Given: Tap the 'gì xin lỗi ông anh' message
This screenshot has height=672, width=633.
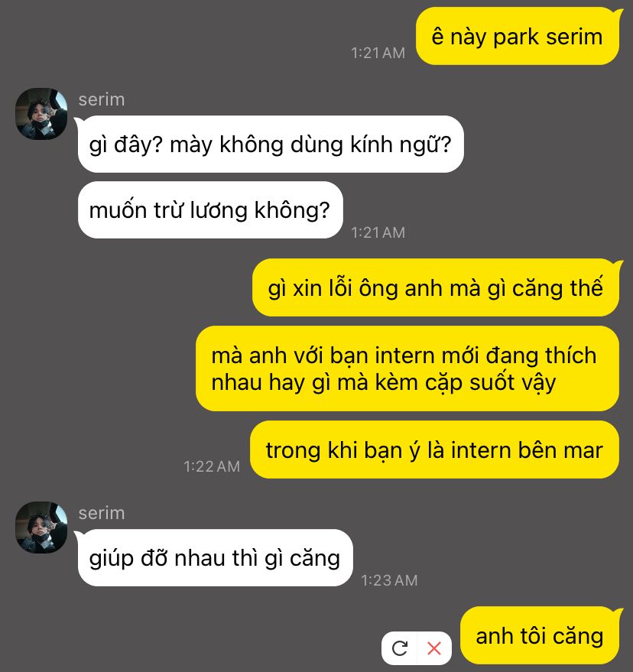Looking at the screenshot, I should (x=436, y=287).
